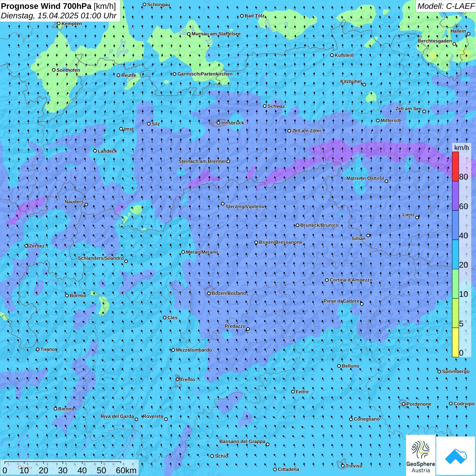This screenshot has width=476, height=476.
Task: Click the 'Meran/Merano' label
Action: (x=202, y=252)
